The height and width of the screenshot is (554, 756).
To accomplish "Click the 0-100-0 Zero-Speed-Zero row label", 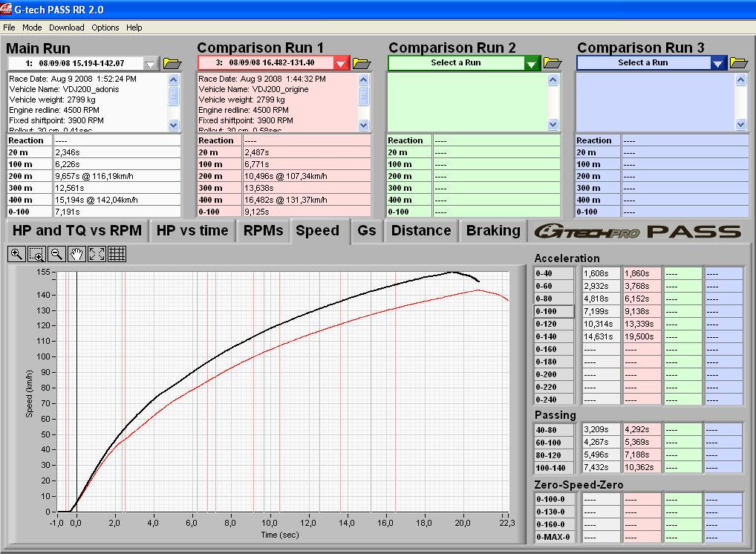I will point(554,499).
